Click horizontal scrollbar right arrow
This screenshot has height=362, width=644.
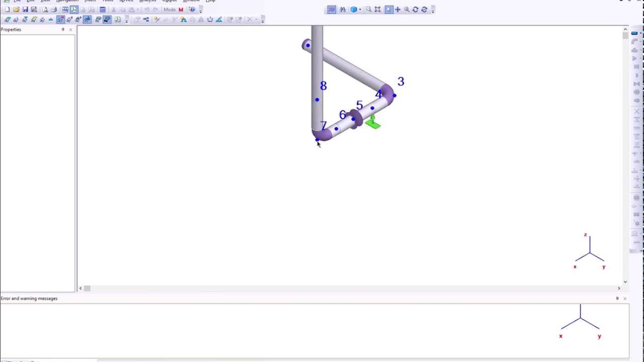(x=619, y=288)
